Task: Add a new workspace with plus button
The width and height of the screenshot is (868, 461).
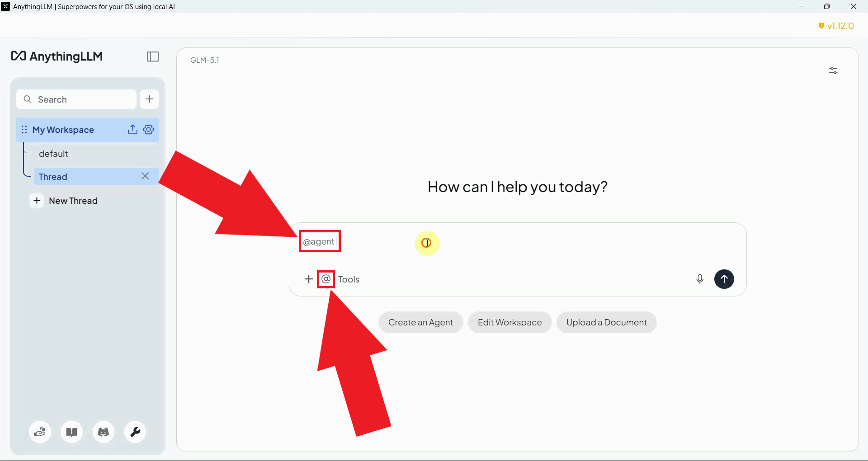Action: [x=150, y=99]
